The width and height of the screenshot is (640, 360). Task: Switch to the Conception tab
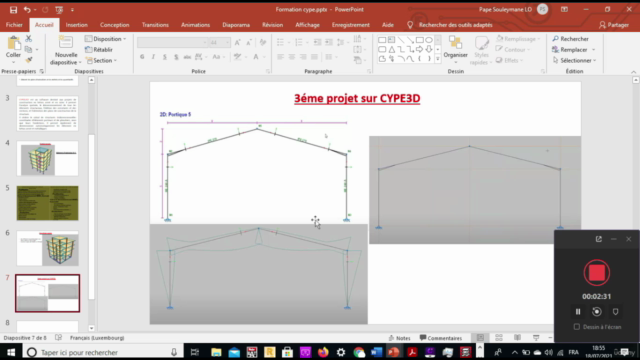[x=114, y=25]
